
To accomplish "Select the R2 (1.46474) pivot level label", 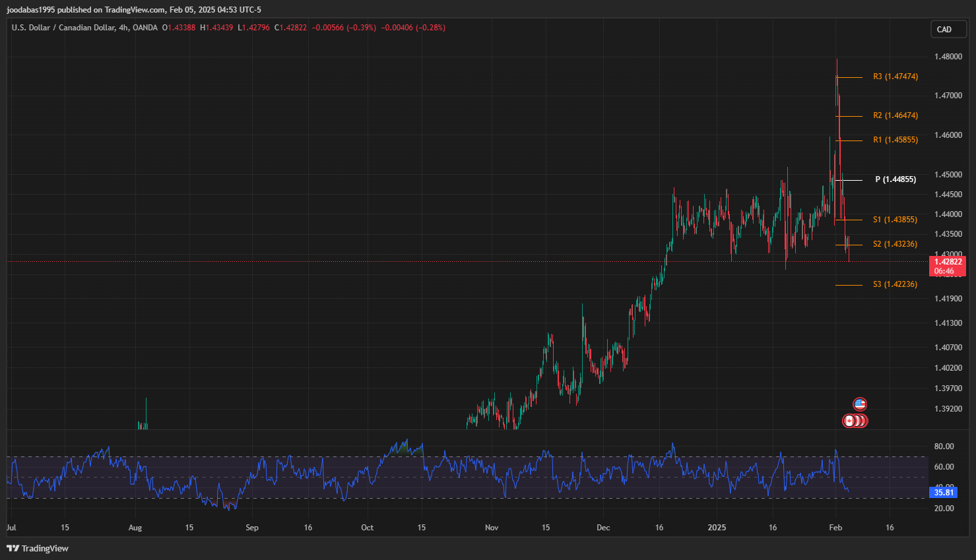I will point(895,115).
